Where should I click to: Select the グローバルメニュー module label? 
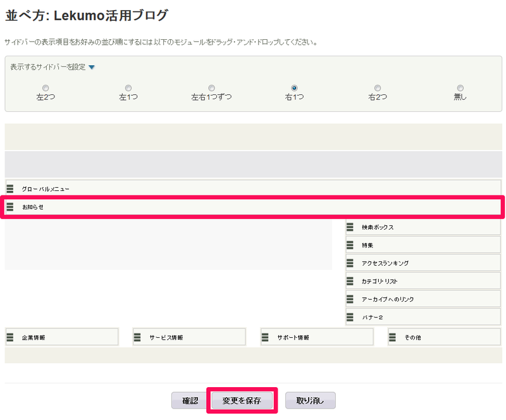pos(46,189)
